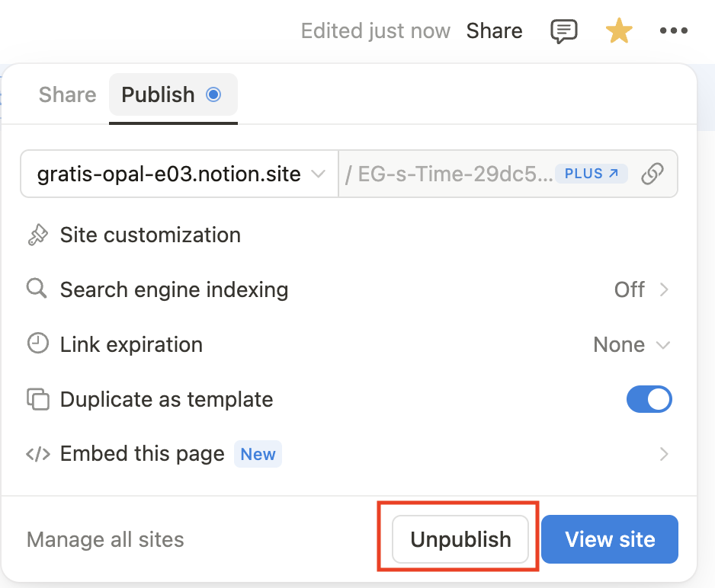Click the yellow favorite star icon

click(618, 31)
